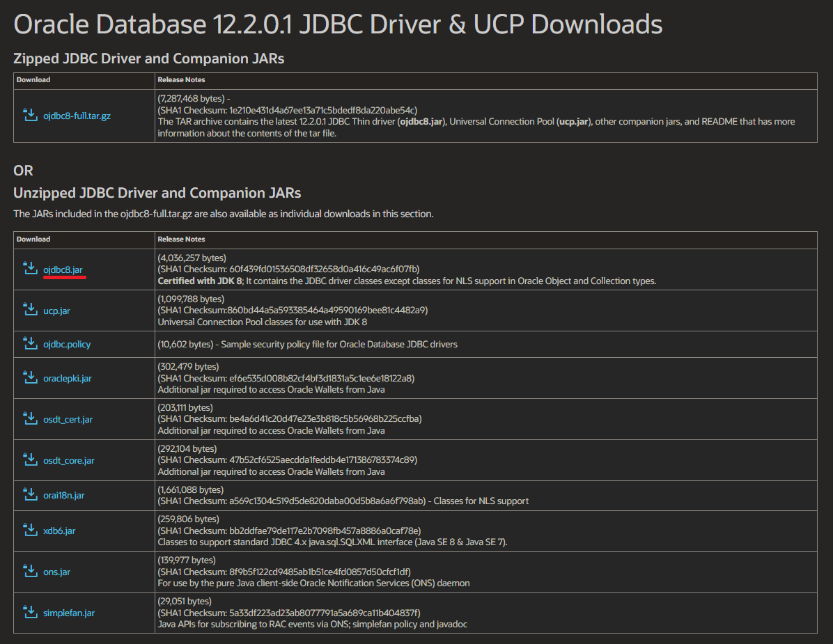Click Oracle Notification Services (ONS) daemon text

(x=313, y=583)
